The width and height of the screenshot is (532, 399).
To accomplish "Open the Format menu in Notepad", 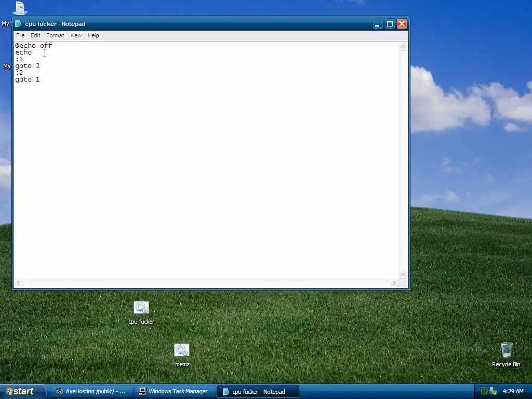I will click(x=55, y=35).
